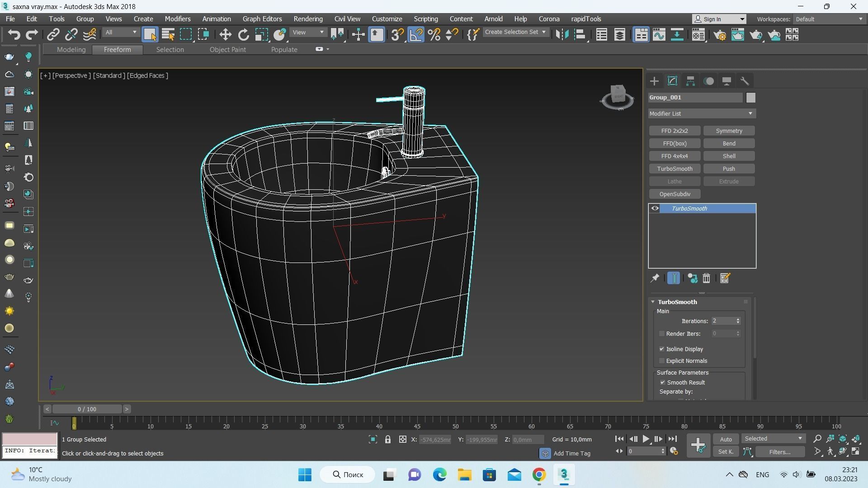Open the Rendering menu
This screenshot has height=488, width=868.
click(x=308, y=19)
